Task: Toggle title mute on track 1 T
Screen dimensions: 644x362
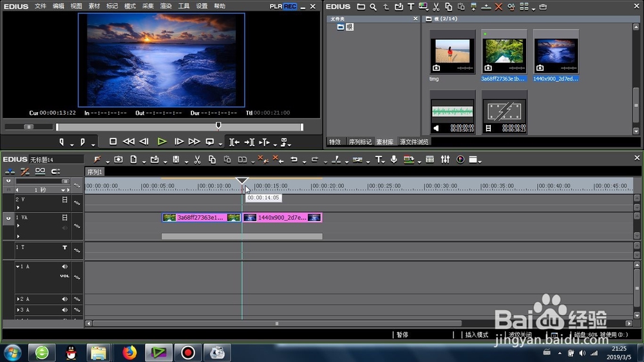Action: (64, 247)
